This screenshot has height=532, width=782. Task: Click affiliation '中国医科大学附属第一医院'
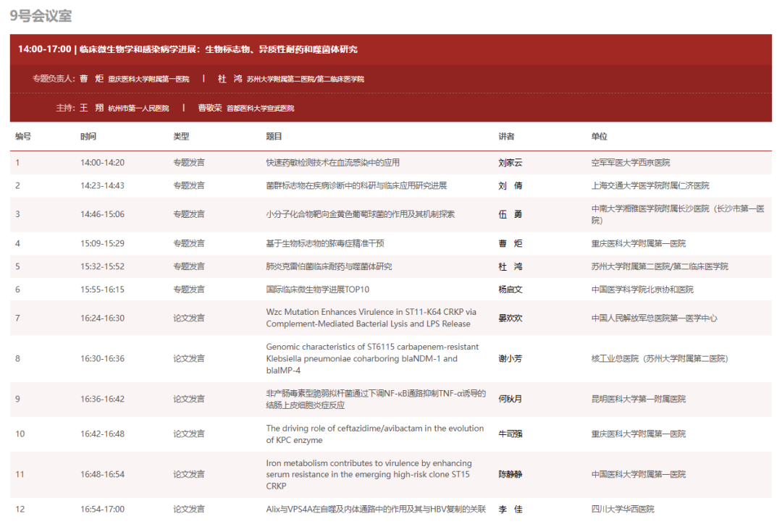[639, 474]
